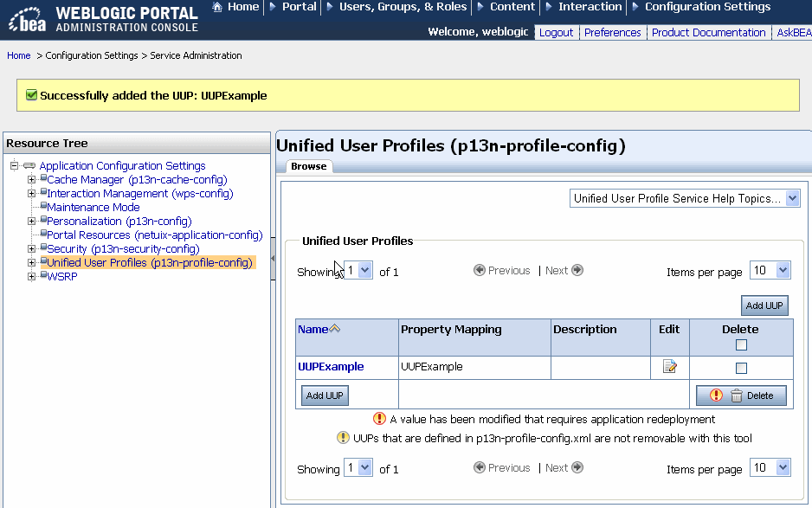
Task: Open the top page number dropdown
Action: click(358, 270)
